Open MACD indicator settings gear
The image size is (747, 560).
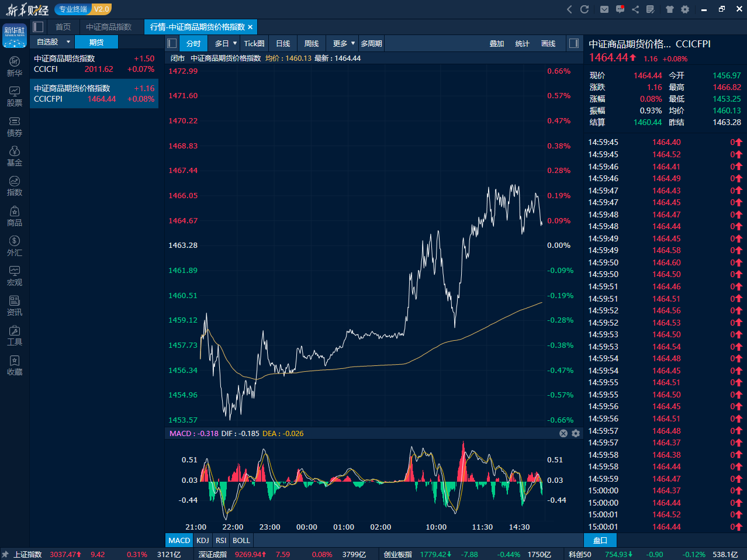click(x=576, y=433)
